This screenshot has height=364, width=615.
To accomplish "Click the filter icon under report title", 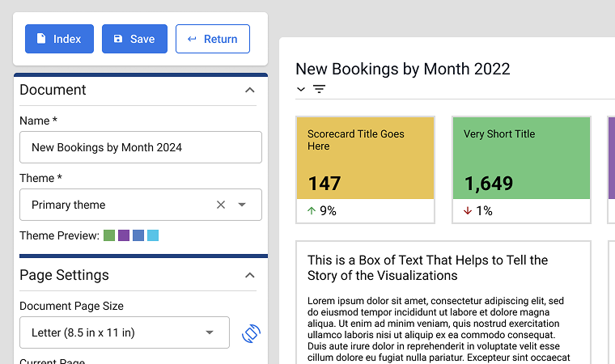I will click(320, 89).
